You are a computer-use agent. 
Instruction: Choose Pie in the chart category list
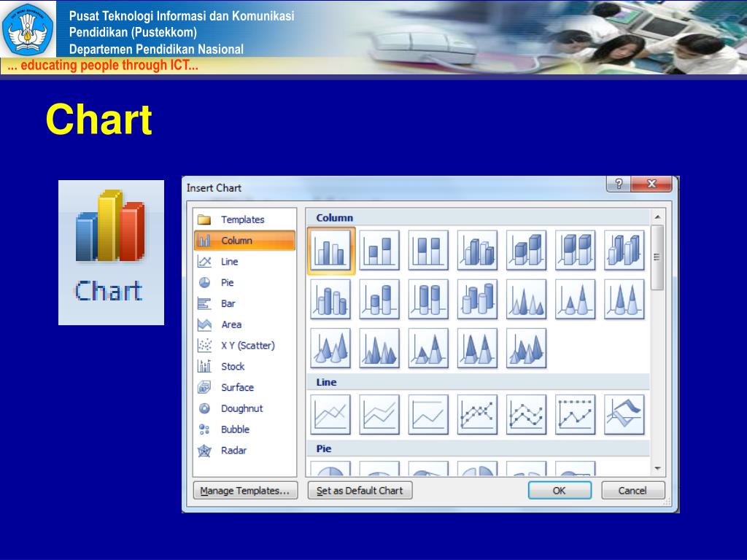pos(245,282)
